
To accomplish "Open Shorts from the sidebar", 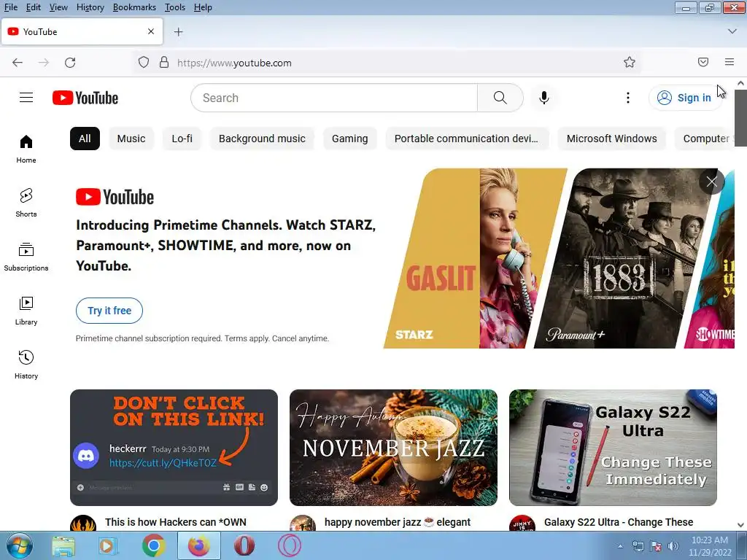I will [26, 203].
